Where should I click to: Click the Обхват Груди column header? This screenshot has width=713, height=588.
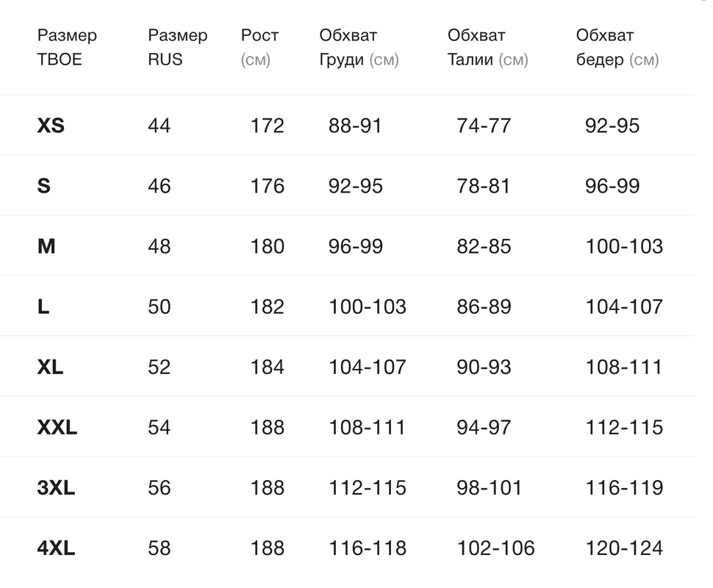click(x=359, y=47)
